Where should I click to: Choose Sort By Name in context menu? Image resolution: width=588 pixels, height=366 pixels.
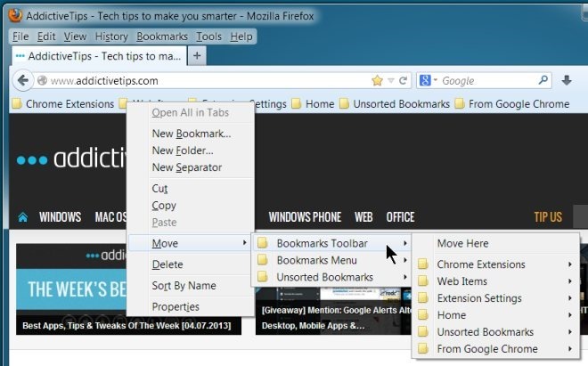[192, 285]
